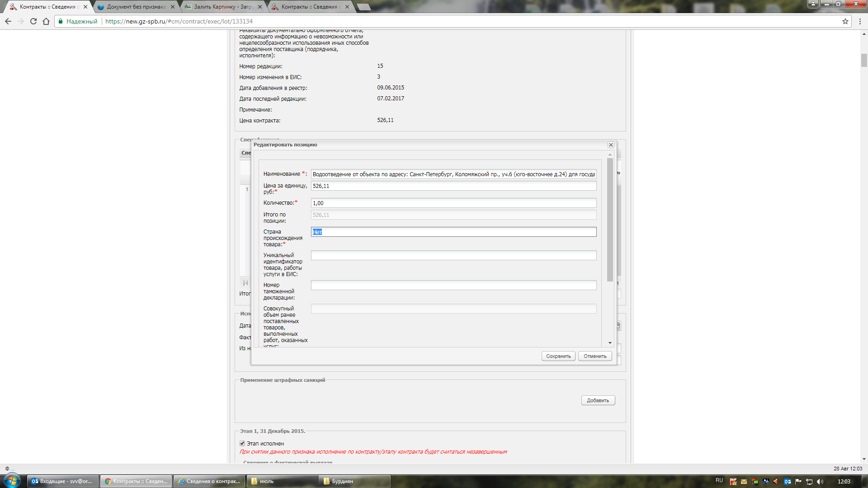Reload the current page

point(33,21)
